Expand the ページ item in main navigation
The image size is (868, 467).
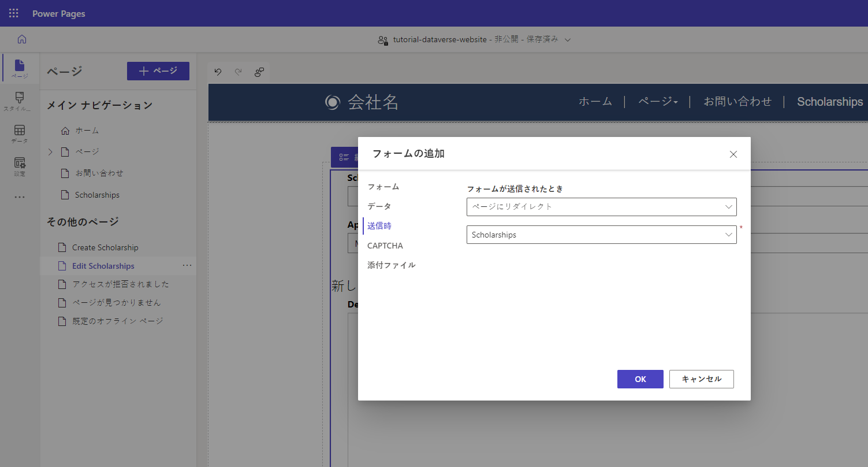pos(51,151)
